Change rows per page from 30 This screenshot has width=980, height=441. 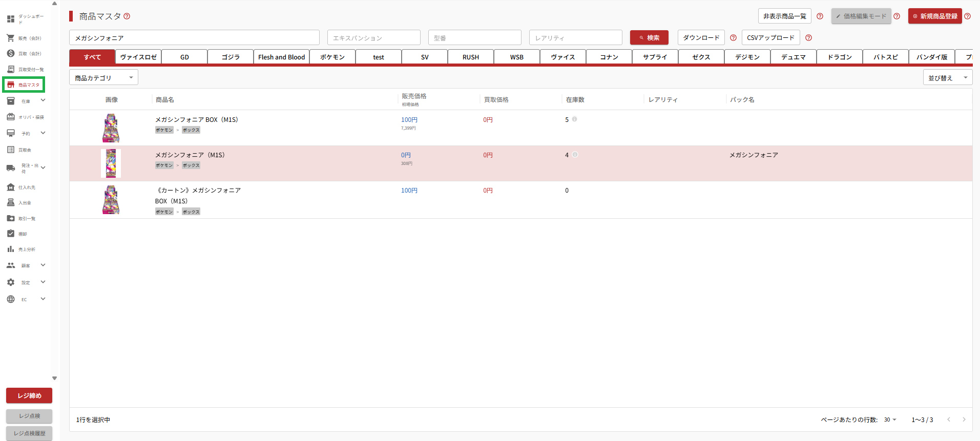[x=890, y=419]
